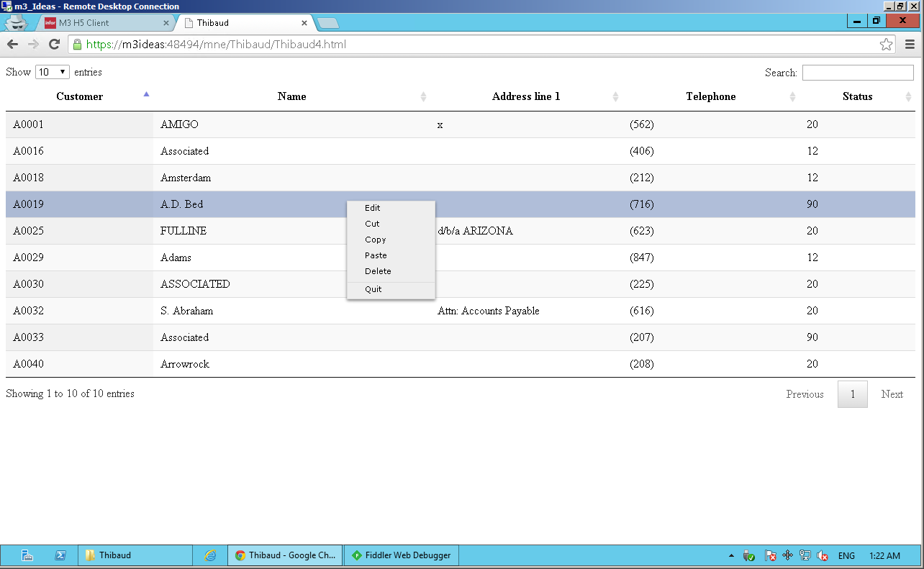This screenshot has width=924, height=569.
Task: Bookmark page with the star icon
Action: tap(886, 45)
